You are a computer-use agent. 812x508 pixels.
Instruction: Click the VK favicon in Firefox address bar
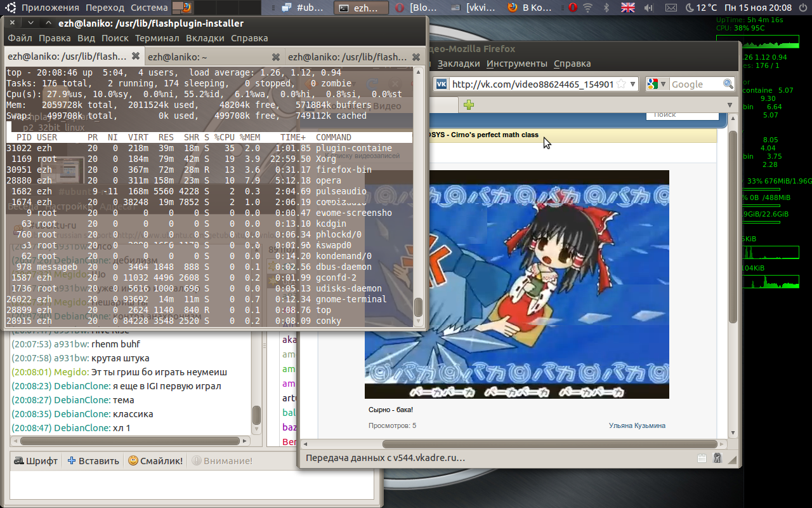point(442,84)
